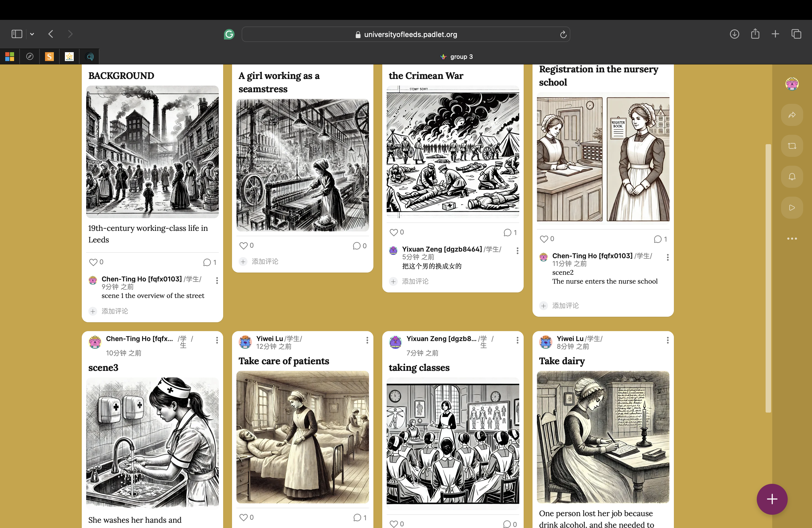Start slideshow with the play icon
Screen dimensions: 812x528
792,208
